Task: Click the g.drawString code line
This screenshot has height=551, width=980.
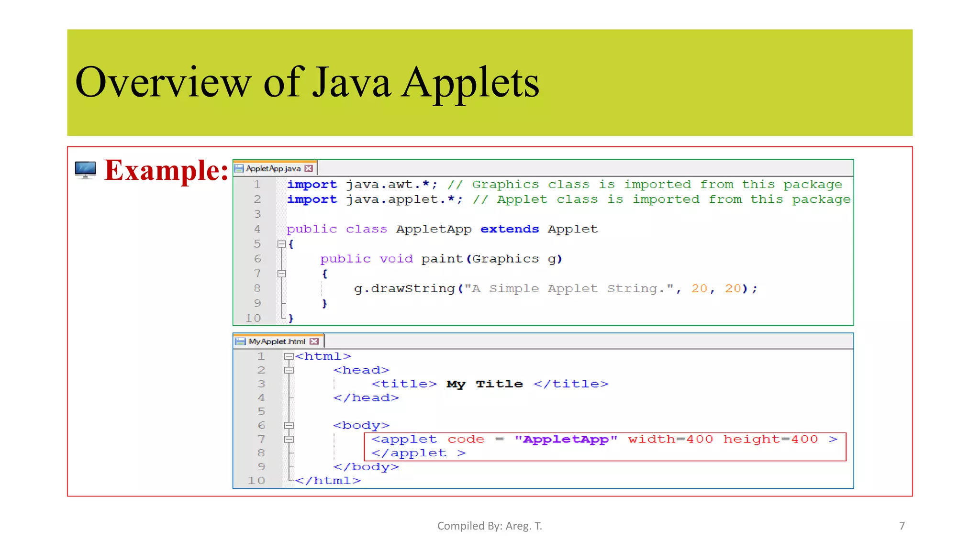Action: pyautogui.click(x=556, y=288)
